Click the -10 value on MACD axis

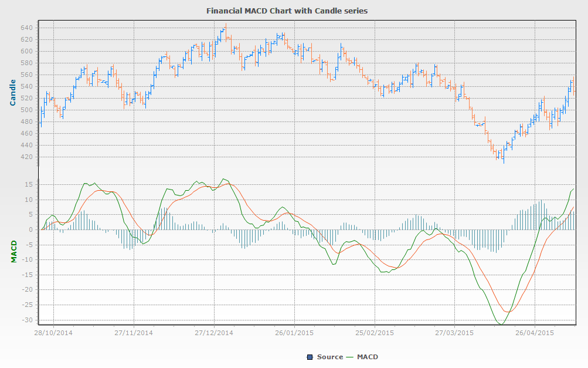pos(27,260)
